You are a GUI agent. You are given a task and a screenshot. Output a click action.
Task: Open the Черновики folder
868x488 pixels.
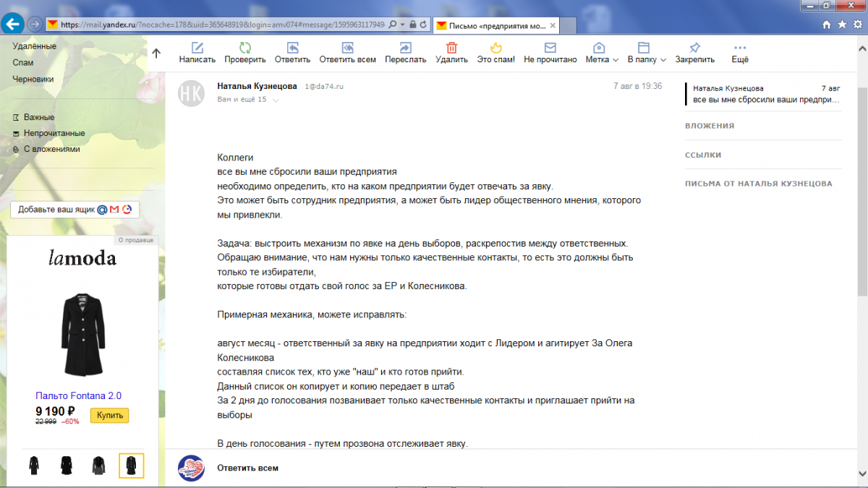pyautogui.click(x=33, y=80)
